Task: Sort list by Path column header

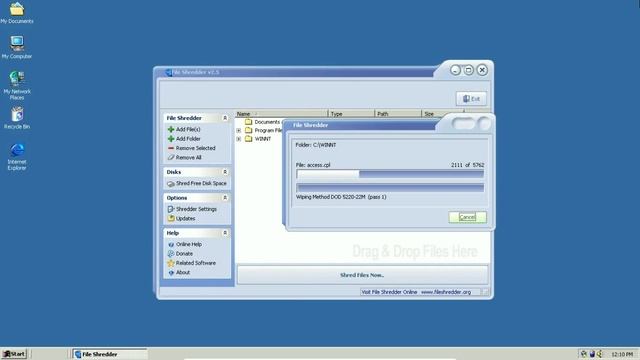Action: pyautogui.click(x=398, y=114)
